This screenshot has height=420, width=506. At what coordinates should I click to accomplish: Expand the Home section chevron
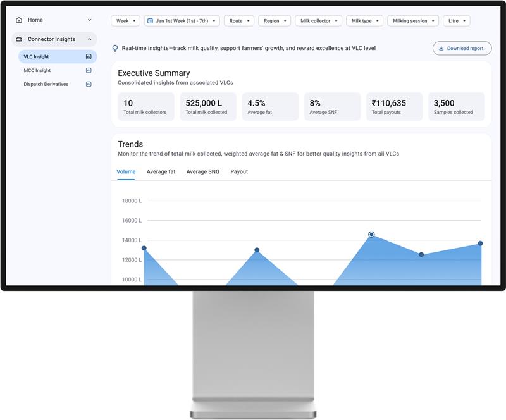point(89,20)
